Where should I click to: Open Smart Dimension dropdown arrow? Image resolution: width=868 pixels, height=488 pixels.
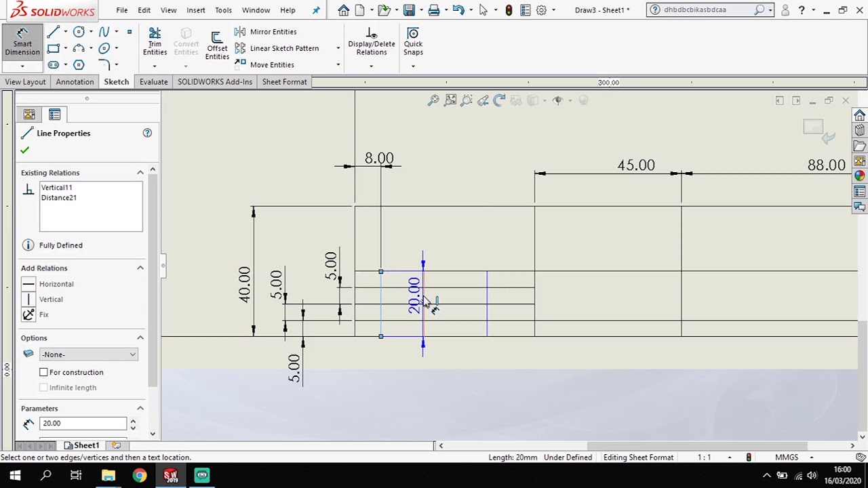coord(22,66)
